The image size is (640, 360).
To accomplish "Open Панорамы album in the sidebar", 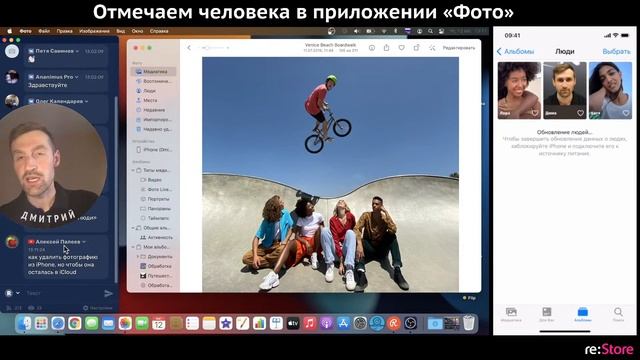I will 156,209.
